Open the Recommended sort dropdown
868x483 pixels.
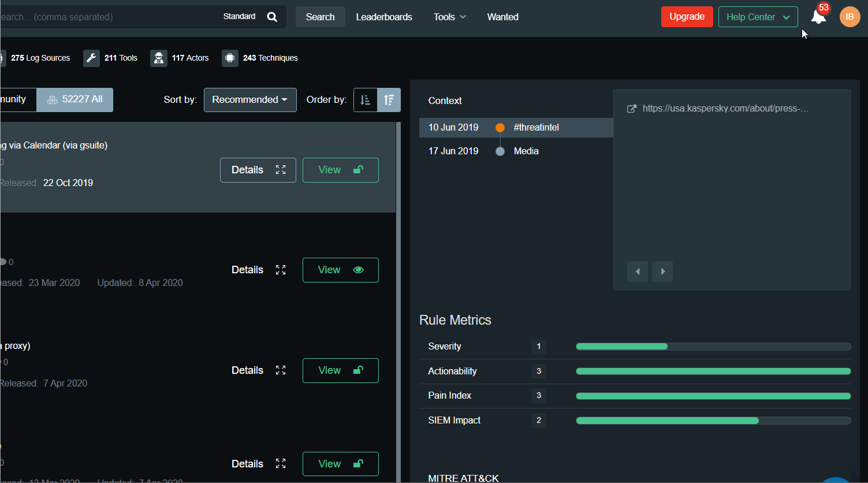click(x=250, y=100)
